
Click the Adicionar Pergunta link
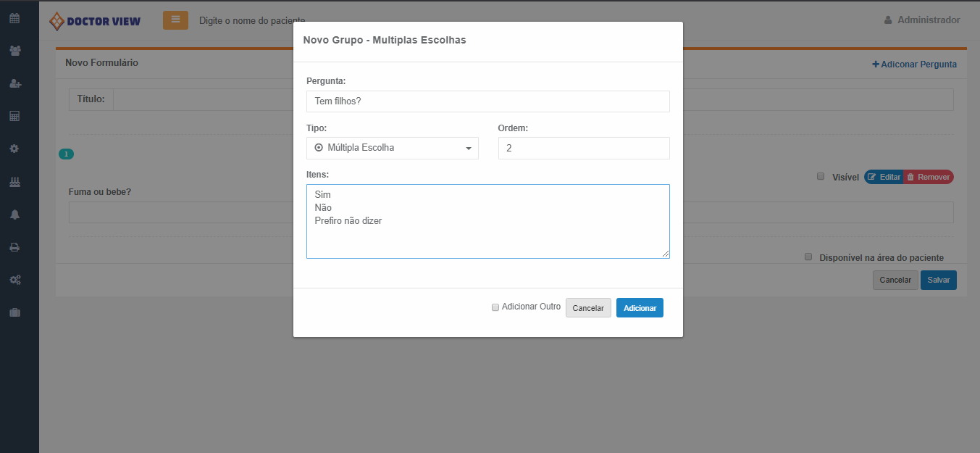coord(914,65)
